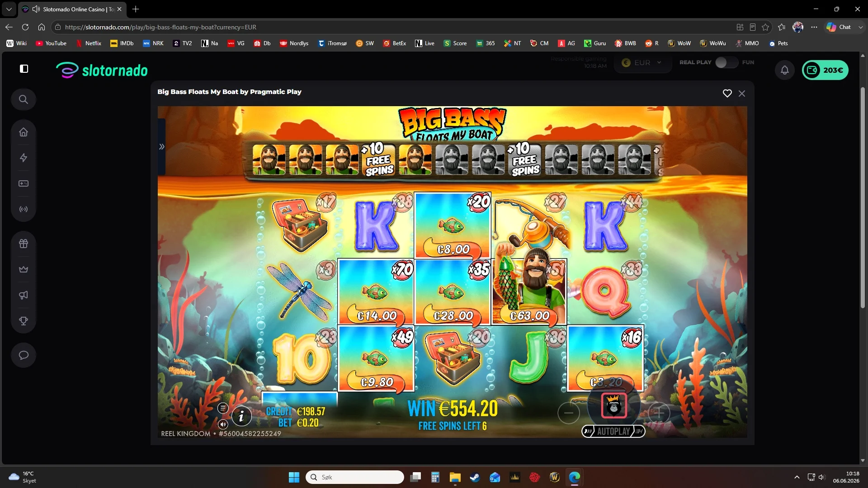Increase bet with the plus button

pos(659,413)
